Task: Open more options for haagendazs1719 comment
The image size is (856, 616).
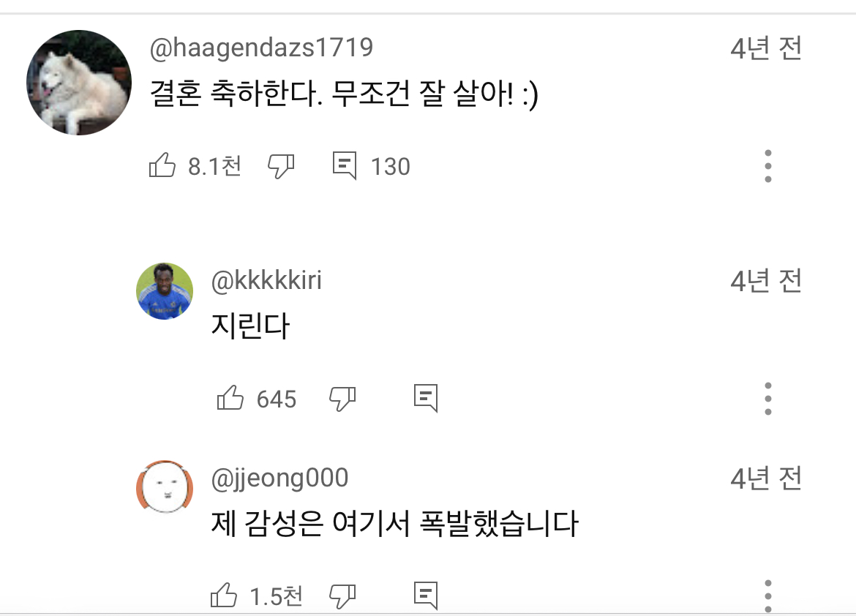Action: 767,166
